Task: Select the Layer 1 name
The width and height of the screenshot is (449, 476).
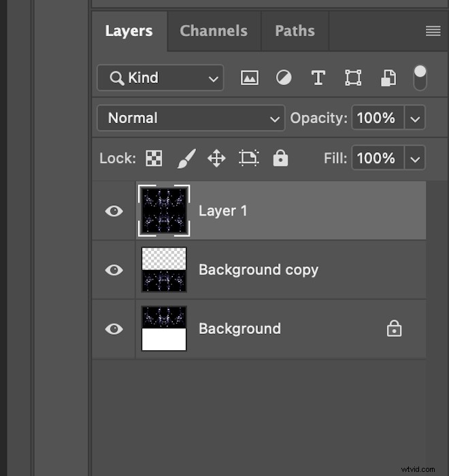Action: click(222, 211)
